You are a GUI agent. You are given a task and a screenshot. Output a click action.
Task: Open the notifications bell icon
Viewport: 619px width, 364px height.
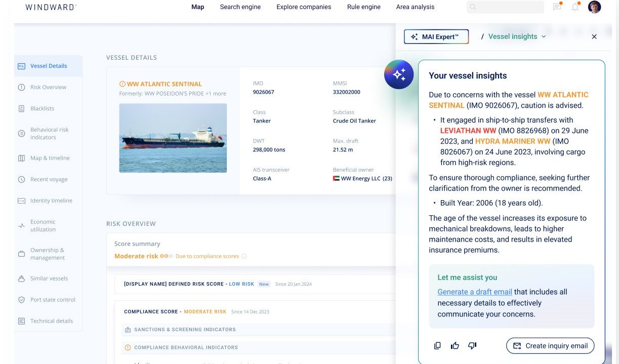[575, 7]
